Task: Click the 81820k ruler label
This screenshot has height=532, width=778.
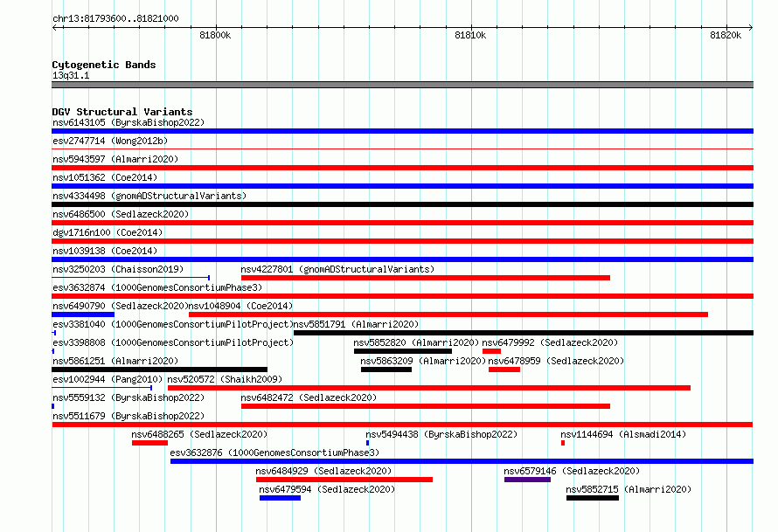Action: tap(726, 35)
